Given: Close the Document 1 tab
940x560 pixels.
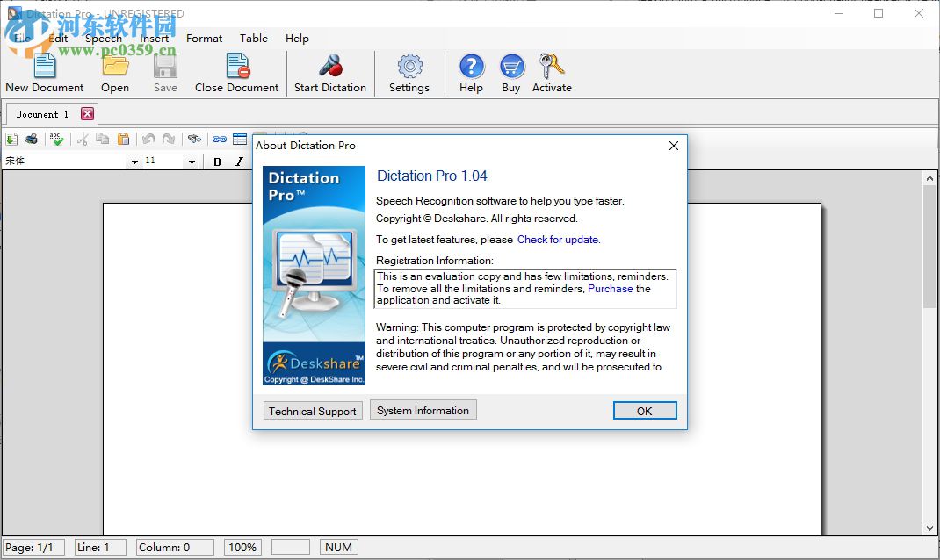Looking at the screenshot, I should (87, 113).
